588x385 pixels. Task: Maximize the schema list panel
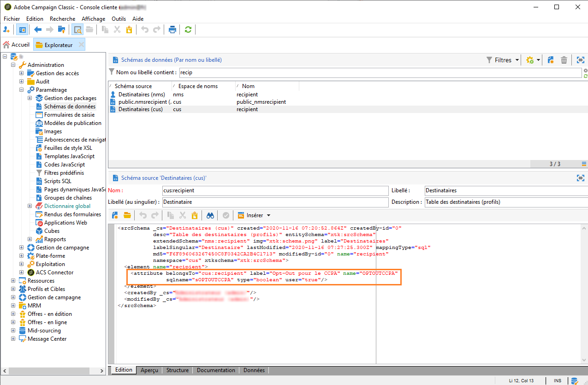pos(580,60)
